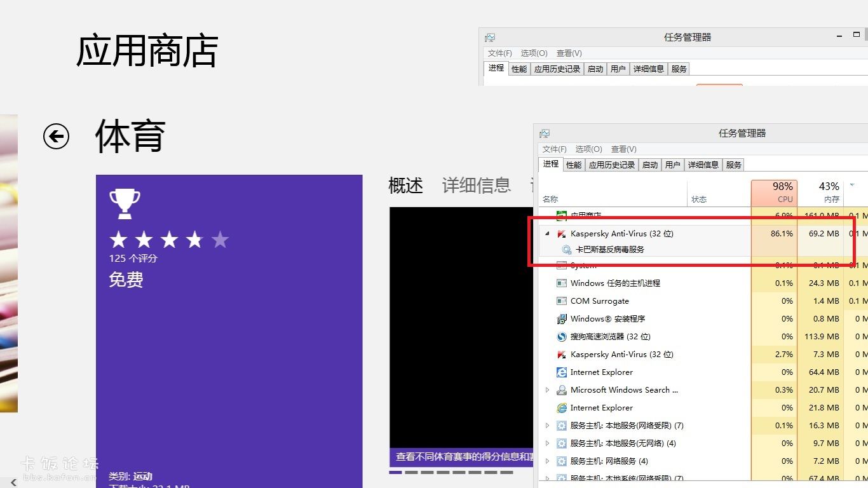Expand 服务主机: 本地服务(网络受限) (7)
Screen dimensions: 868x488
[x=547, y=426]
